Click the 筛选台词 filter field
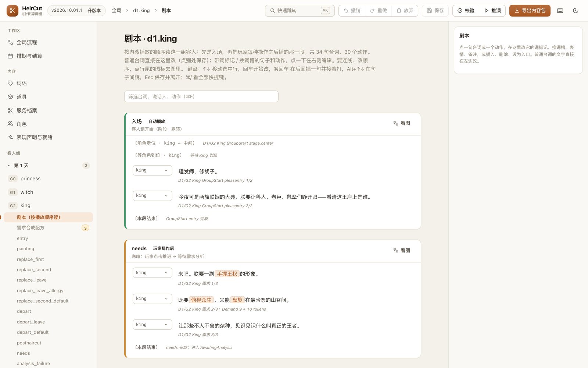 click(x=201, y=96)
